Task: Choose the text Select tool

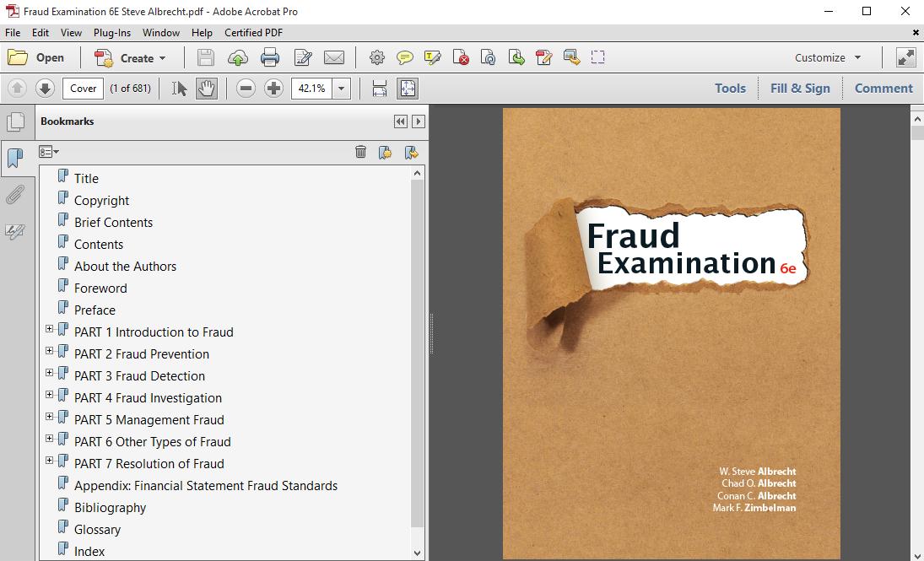Action: 179,89
